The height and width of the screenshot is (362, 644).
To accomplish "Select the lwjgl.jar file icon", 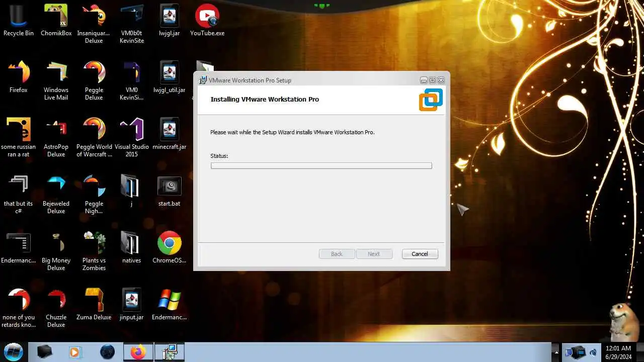I will (169, 20).
